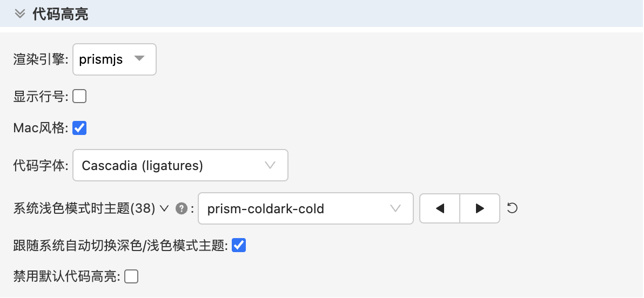Uncheck the Mac风格 checkbox
Screen dimensions: 644x298
(79, 128)
